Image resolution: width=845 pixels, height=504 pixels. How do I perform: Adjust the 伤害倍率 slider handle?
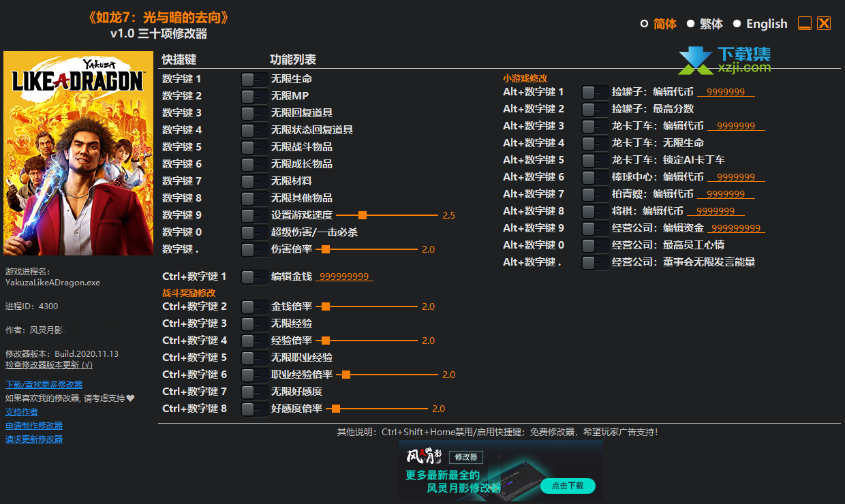pos(326,249)
